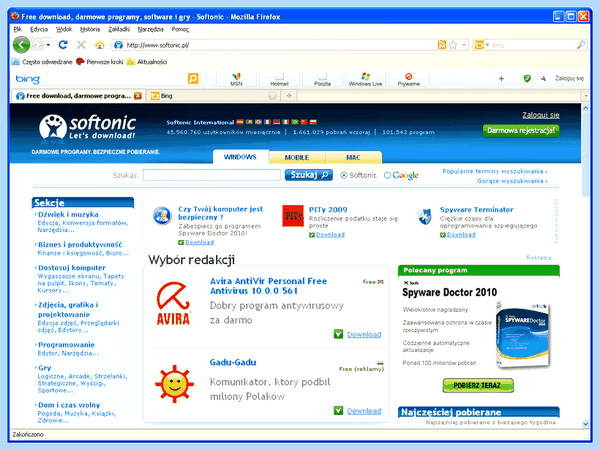The width and height of the screenshot is (600, 450).
Task: Click the search magnifier in Firefox search box
Action: click(581, 45)
